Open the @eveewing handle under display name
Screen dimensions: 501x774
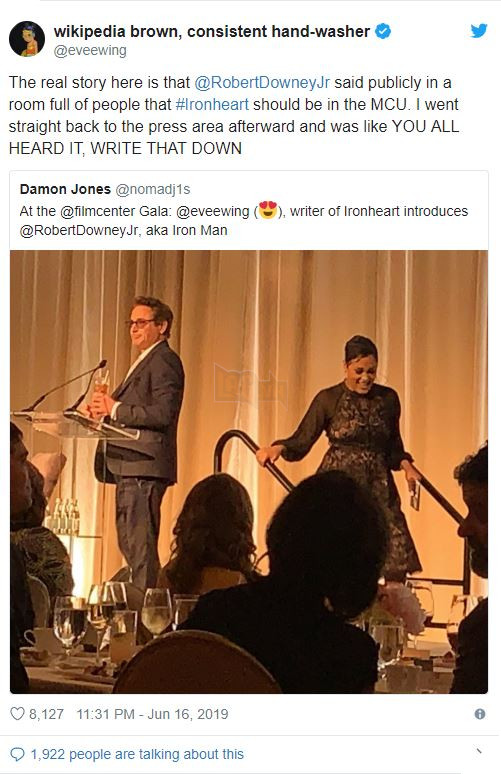click(90, 50)
